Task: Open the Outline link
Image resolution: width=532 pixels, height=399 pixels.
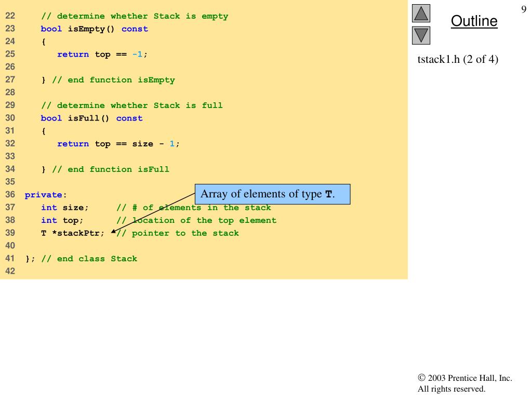Action: (474, 21)
